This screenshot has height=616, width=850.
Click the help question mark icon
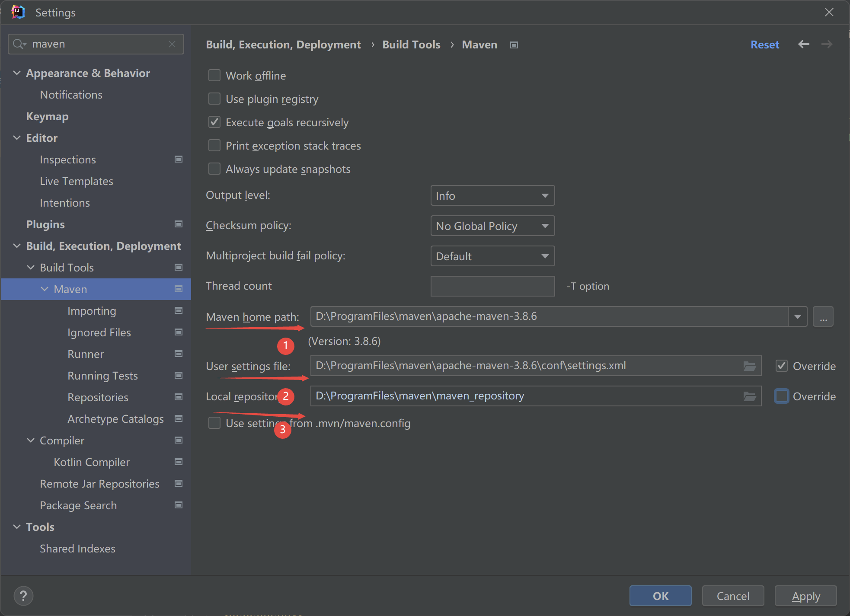23,596
